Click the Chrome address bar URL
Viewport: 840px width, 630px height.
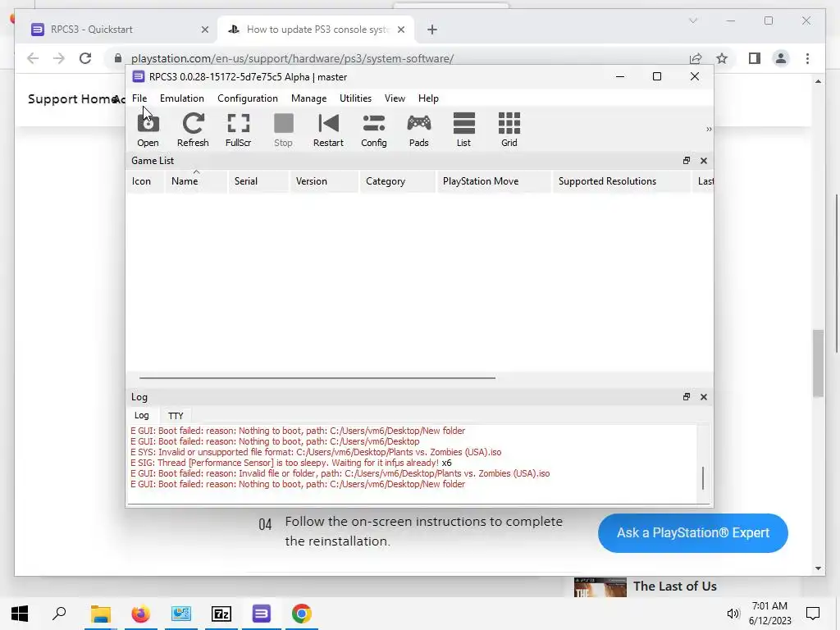[293, 58]
